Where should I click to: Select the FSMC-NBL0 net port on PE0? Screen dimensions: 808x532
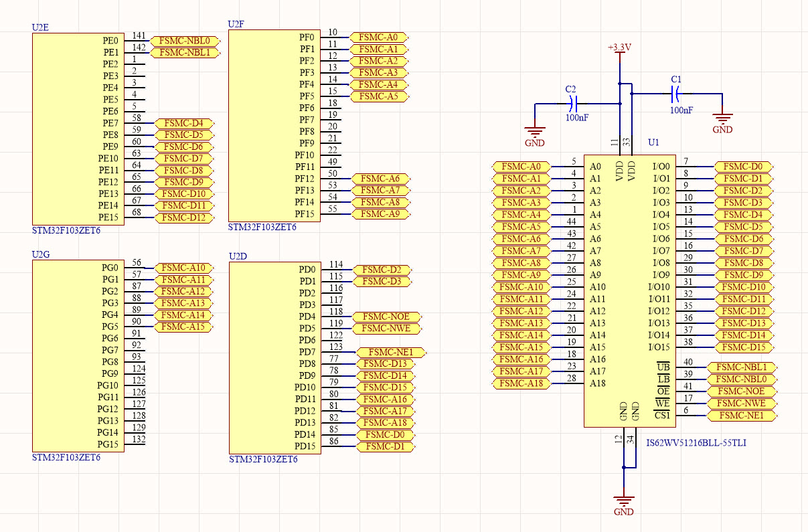point(185,40)
